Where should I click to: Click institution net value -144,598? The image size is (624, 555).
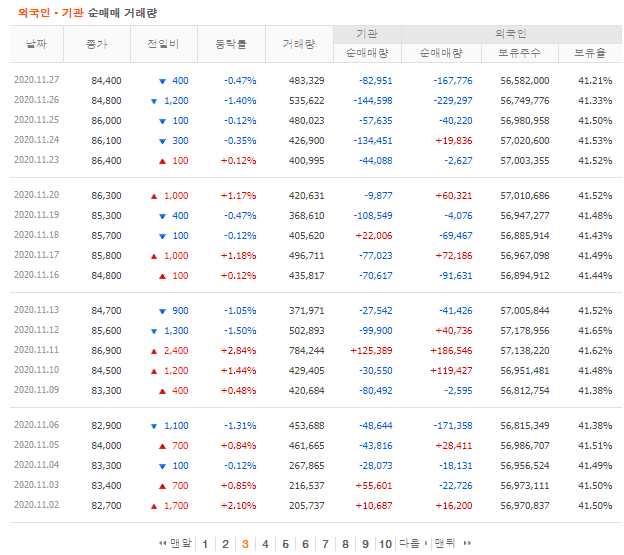click(x=373, y=101)
